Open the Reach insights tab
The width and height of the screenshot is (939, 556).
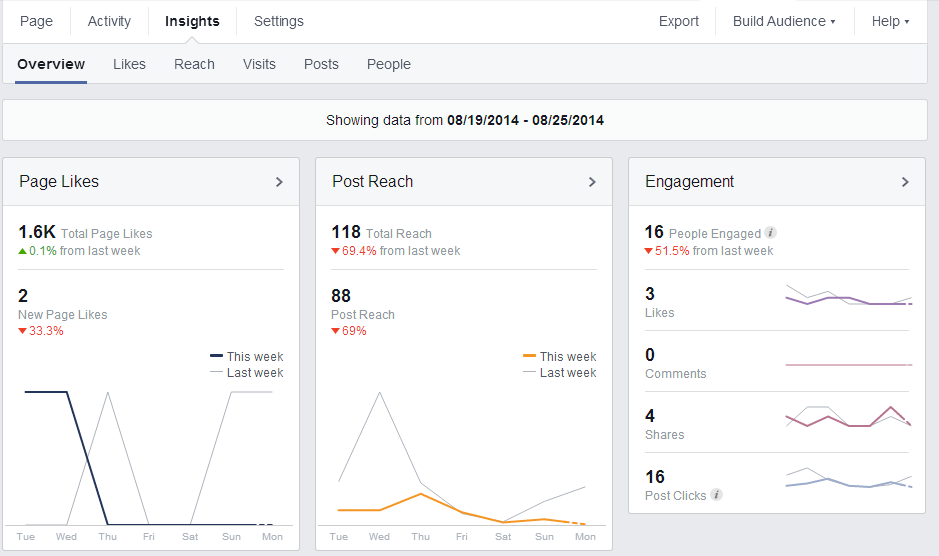(194, 64)
